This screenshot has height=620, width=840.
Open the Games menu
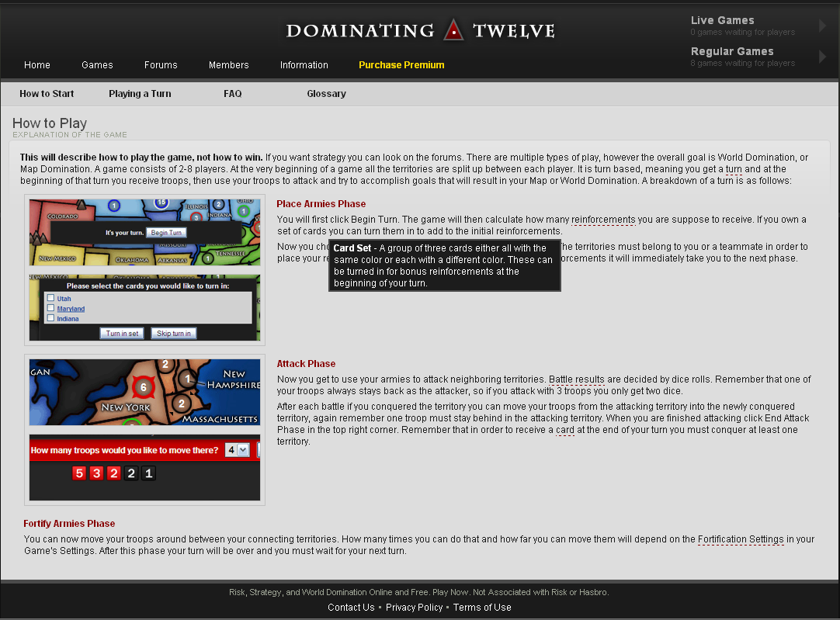97,64
